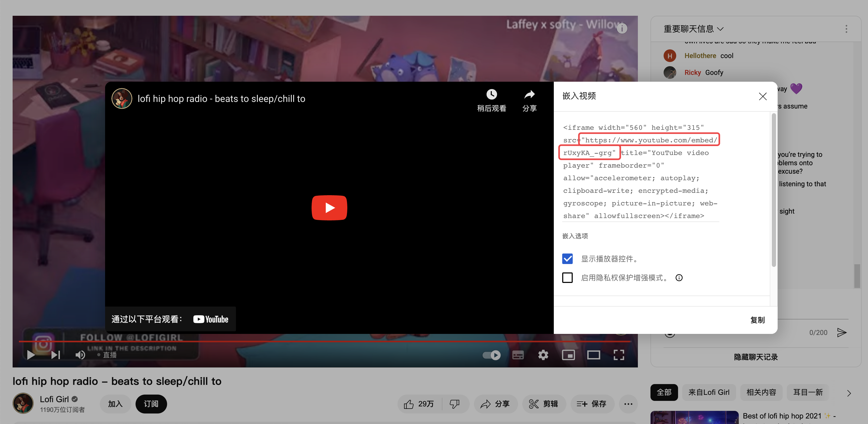The width and height of the screenshot is (868, 424).
Task: Select the 来自Lofi Girl chip
Action: click(x=709, y=392)
